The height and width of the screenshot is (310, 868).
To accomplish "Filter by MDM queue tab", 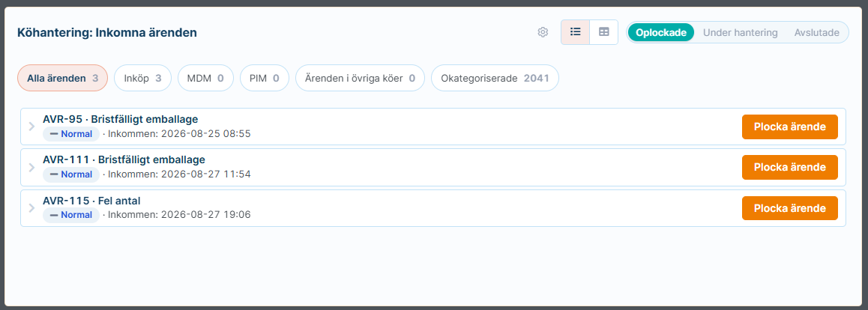I will coord(205,79).
